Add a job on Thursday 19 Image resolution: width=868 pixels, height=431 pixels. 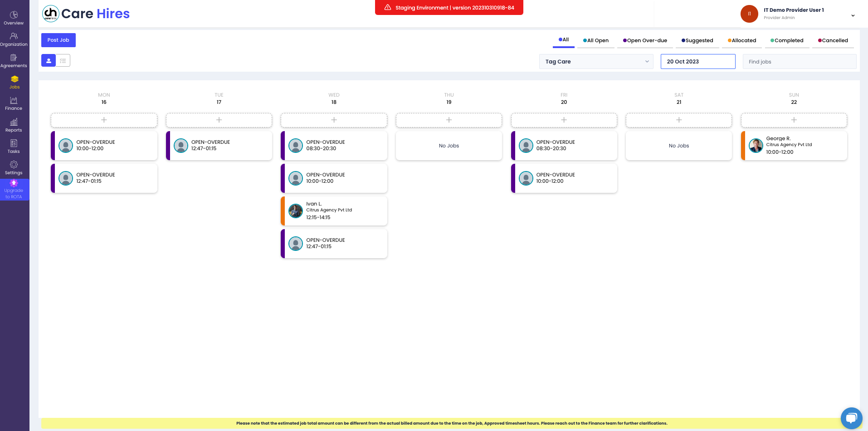click(x=449, y=120)
